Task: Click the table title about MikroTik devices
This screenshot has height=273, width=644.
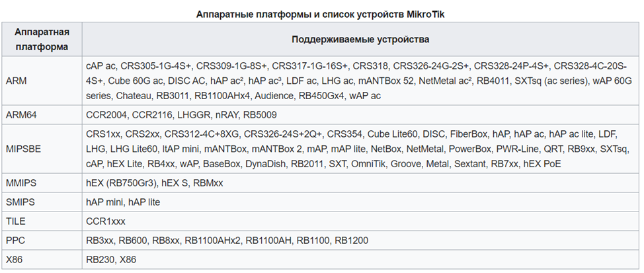Action: [x=321, y=14]
